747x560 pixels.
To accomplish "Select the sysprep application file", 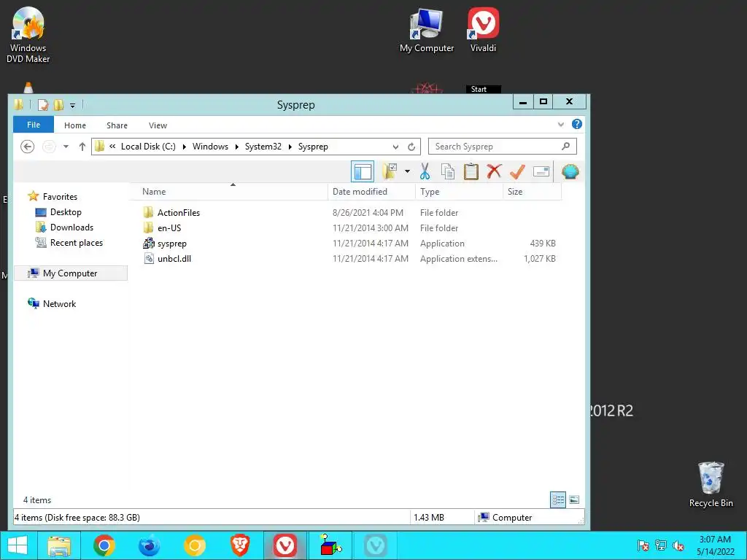I will point(172,244).
